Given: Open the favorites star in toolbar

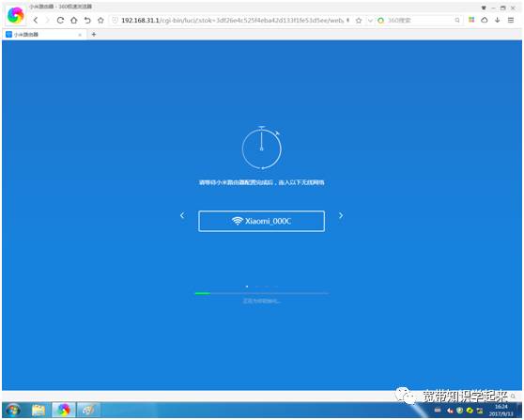Looking at the screenshot, I should pos(100,21).
